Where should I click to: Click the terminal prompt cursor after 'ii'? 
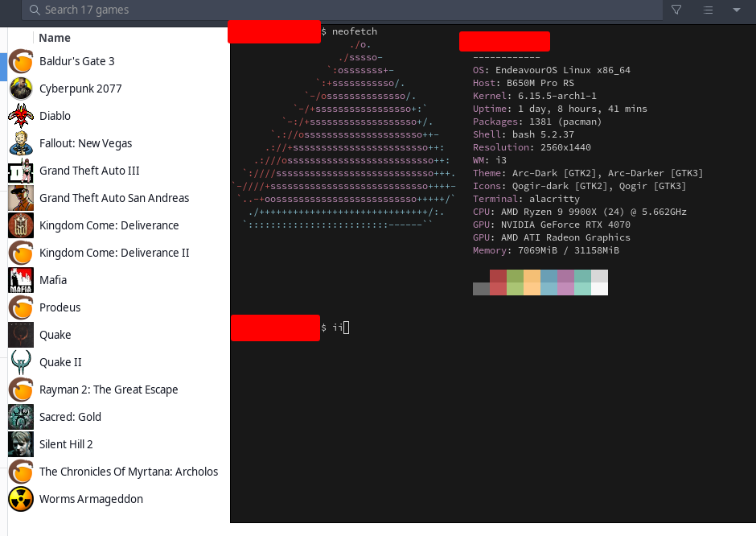click(346, 328)
